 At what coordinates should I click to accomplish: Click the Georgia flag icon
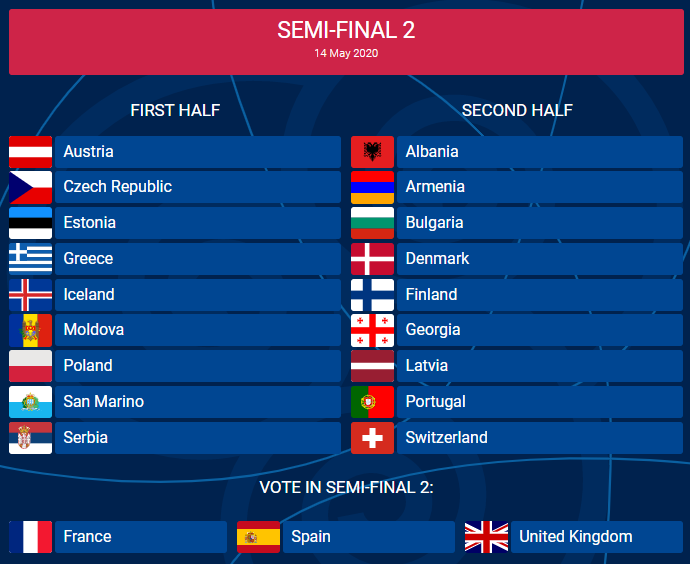point(372,330)
